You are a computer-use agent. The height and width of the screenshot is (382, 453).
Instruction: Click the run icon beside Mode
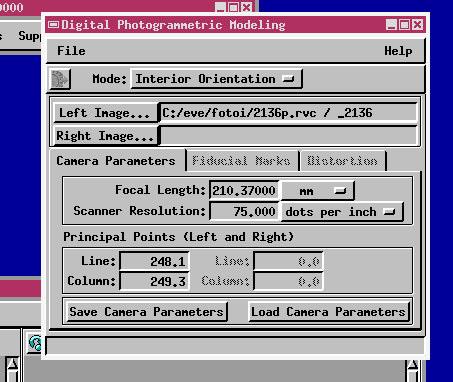click(60, 79)
